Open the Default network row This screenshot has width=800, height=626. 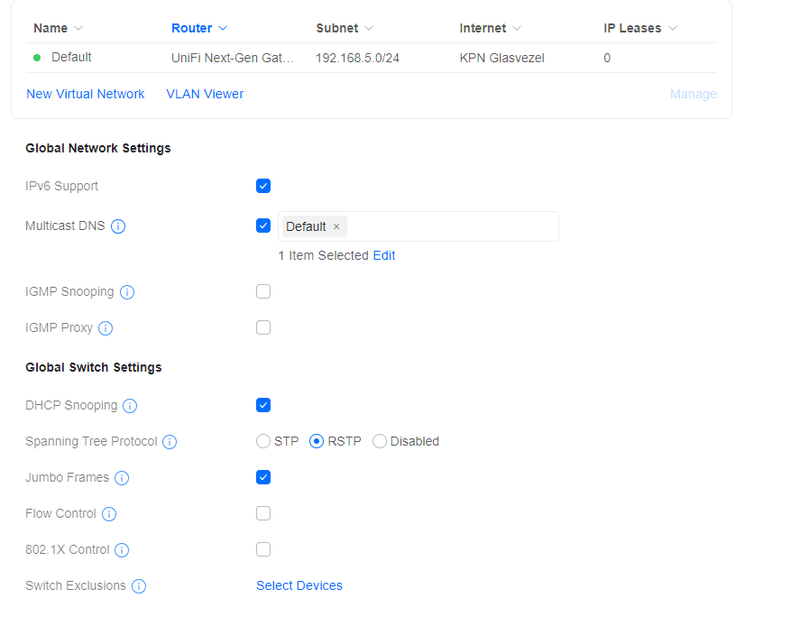tap(371, 58)
